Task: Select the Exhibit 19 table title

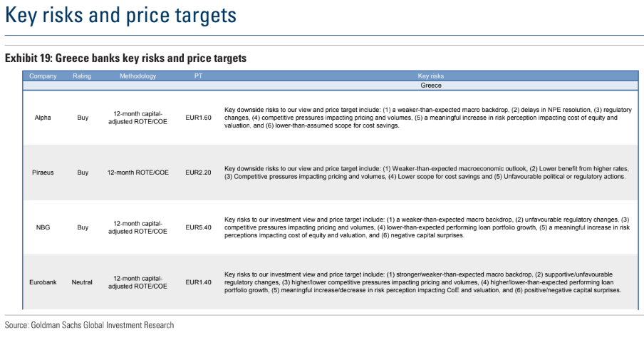Action: pyautogui.click(x=125, y=58)
